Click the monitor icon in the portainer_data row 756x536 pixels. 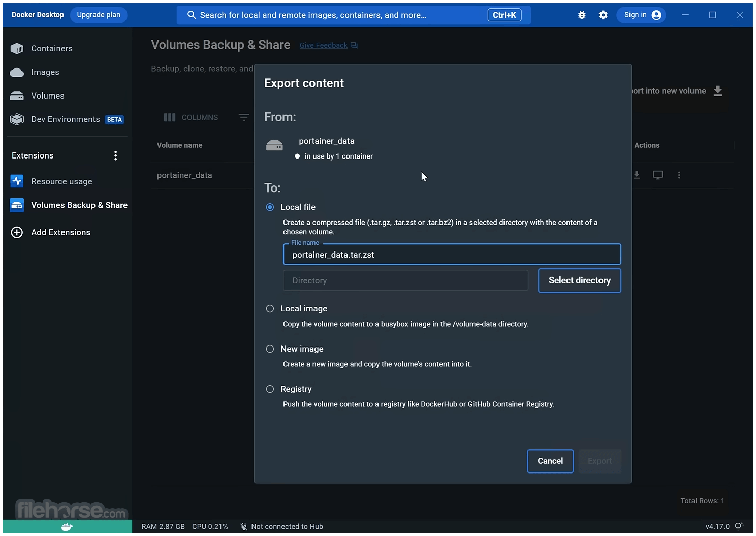658,175
